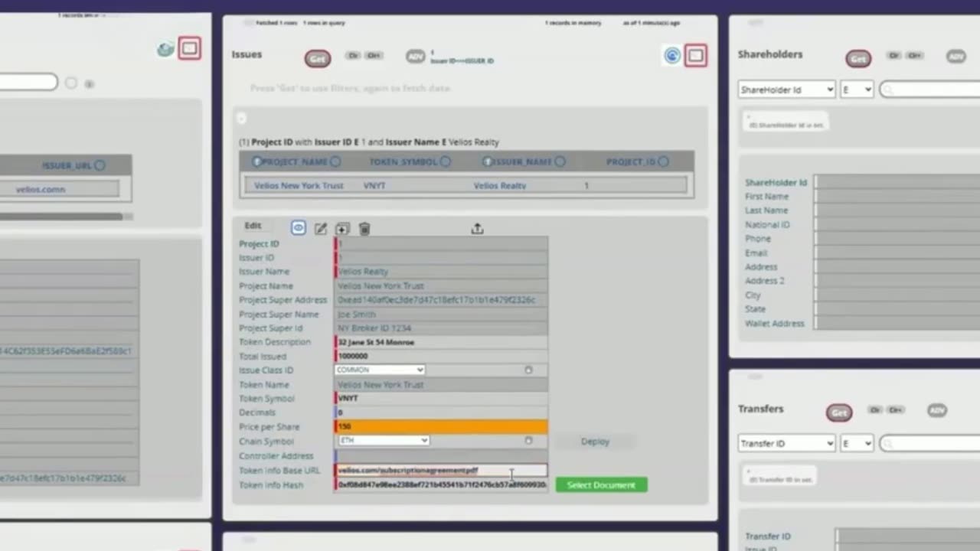Open the Issue Class ID COMMON dropdown

pyautogui.click(x=380, y=370)
